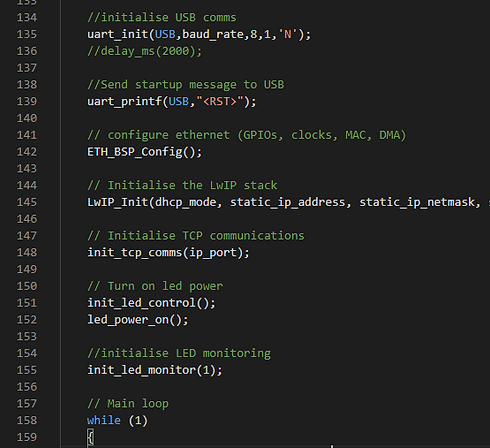Click the dhcp_mode argument
Screen dimensions: 490x448
[x=186, y=202]
